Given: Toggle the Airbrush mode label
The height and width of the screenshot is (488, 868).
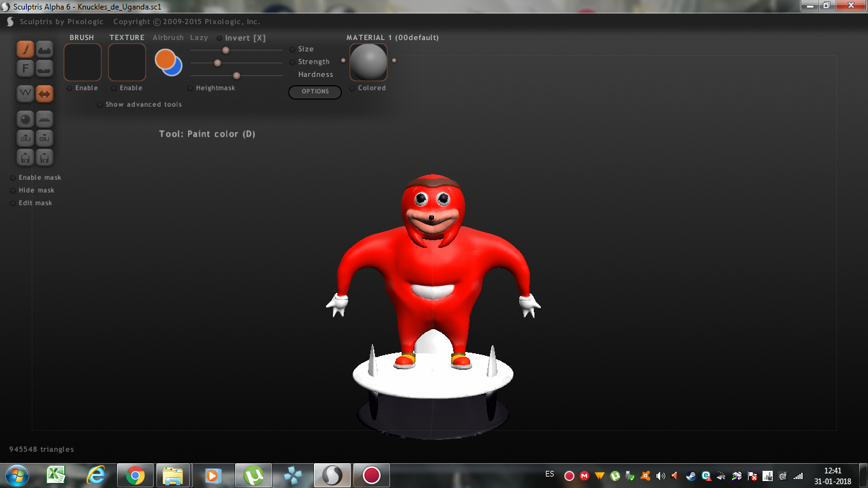Looking at the screenshot, I should (168, 38).
